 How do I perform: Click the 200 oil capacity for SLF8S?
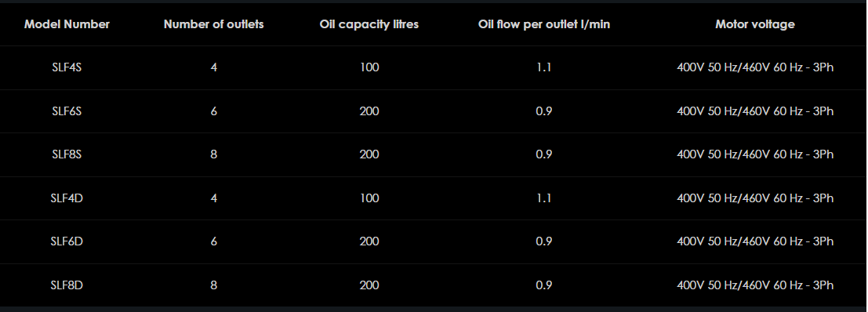coord(369,154)
